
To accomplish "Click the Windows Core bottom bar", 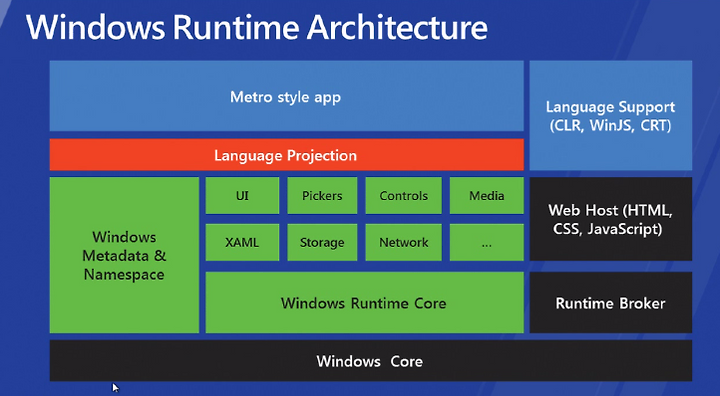I will tap(371, 361).
